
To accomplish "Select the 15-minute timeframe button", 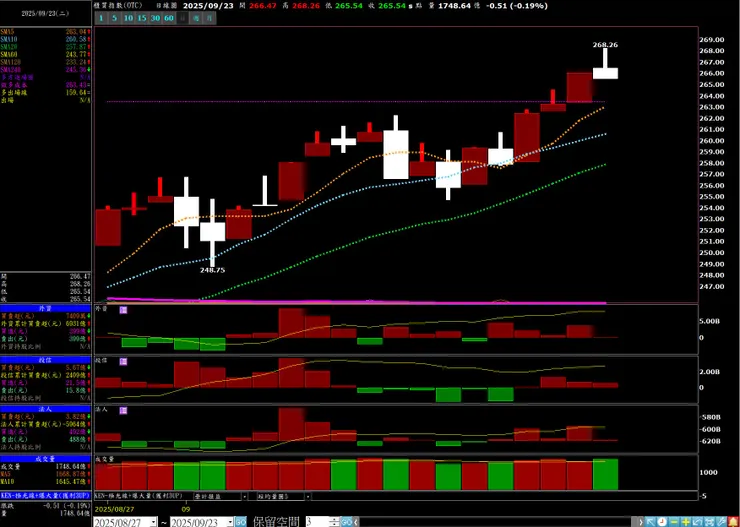I will [x=142, y=18].
